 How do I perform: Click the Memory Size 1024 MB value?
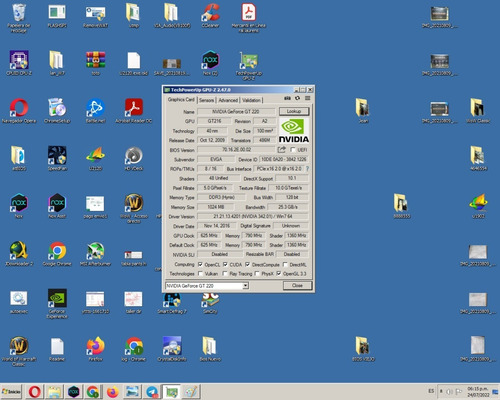pos(216,207)
